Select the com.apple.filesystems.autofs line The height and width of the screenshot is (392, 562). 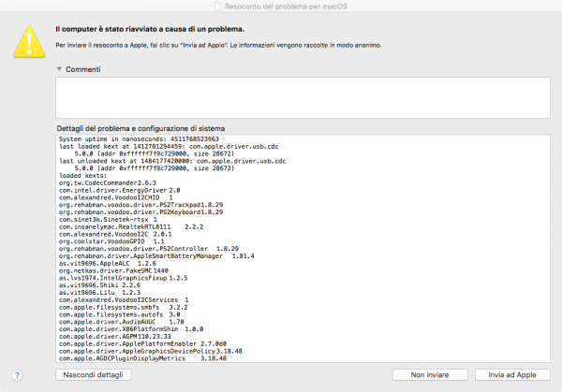click(x=119, y=314)
